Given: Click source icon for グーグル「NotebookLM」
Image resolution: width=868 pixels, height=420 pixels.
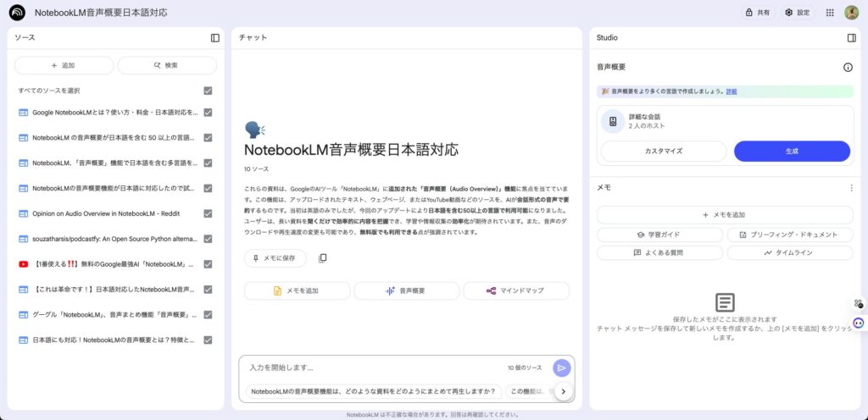Looking at the screenshot, I should click(23, 314).
